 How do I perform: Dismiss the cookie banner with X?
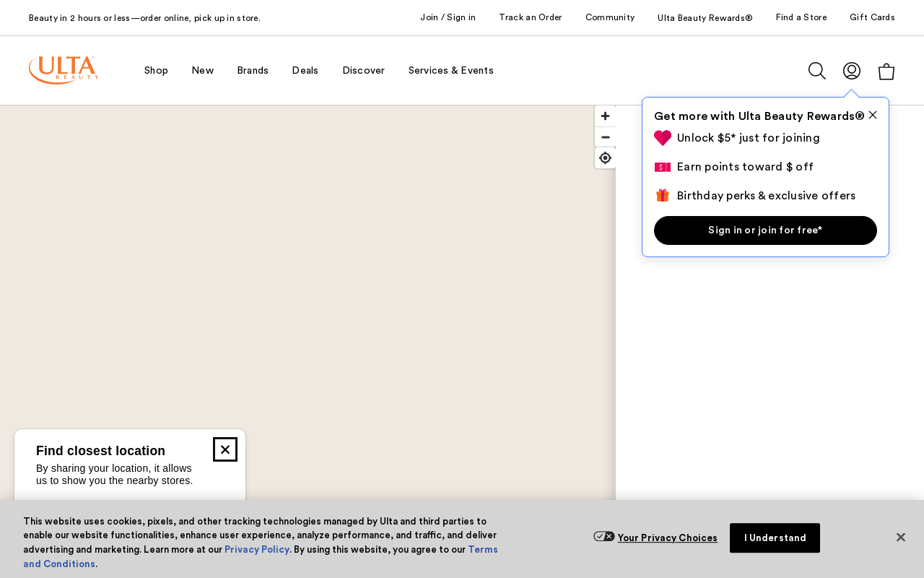(x=901, y=538)
